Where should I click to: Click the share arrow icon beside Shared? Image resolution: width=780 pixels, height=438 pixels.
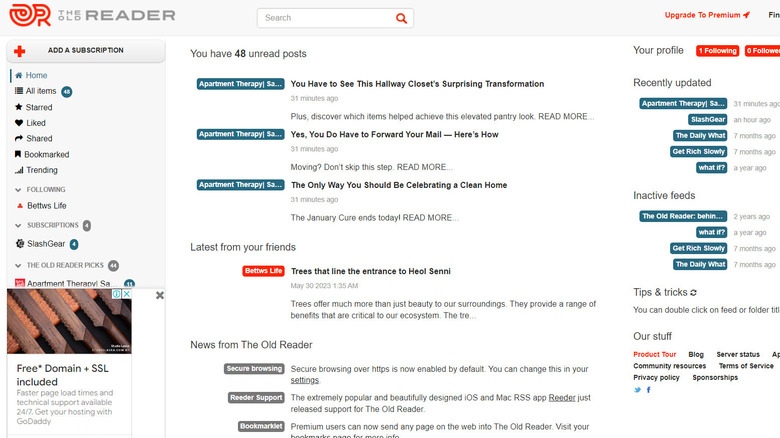(x=19, y=138)
